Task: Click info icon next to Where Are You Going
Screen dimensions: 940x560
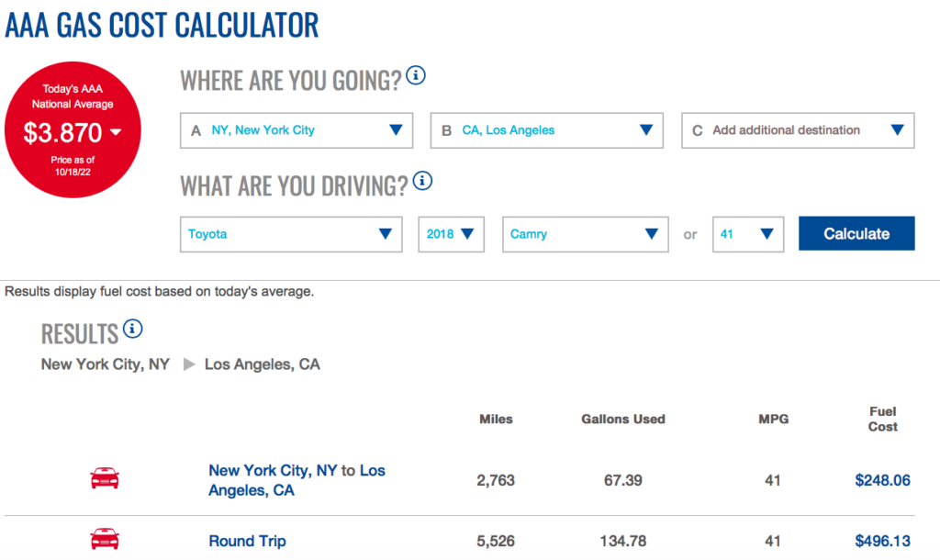Action: click(416, 76)
